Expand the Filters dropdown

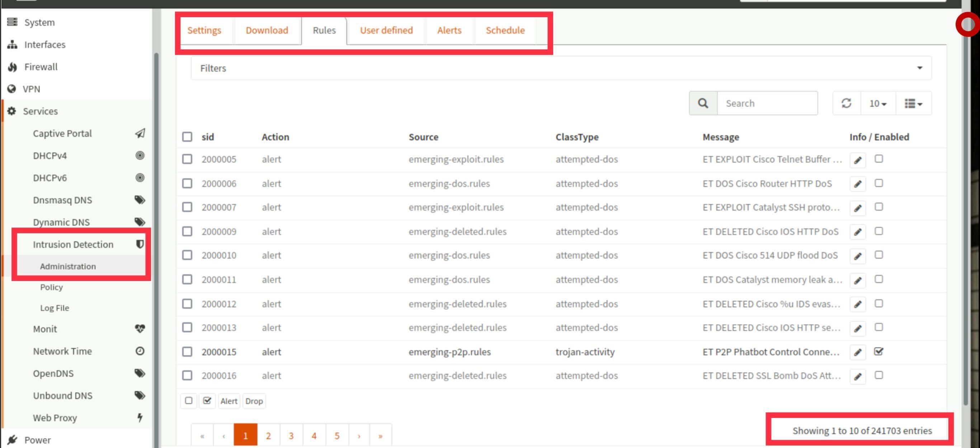561,68
